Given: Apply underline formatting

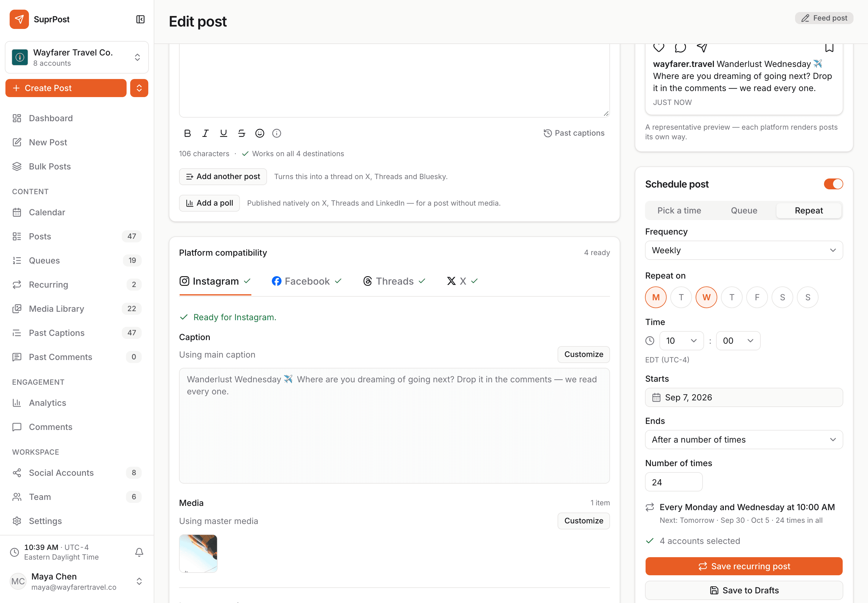Looking at the screenshot, I should coord(224,133).
